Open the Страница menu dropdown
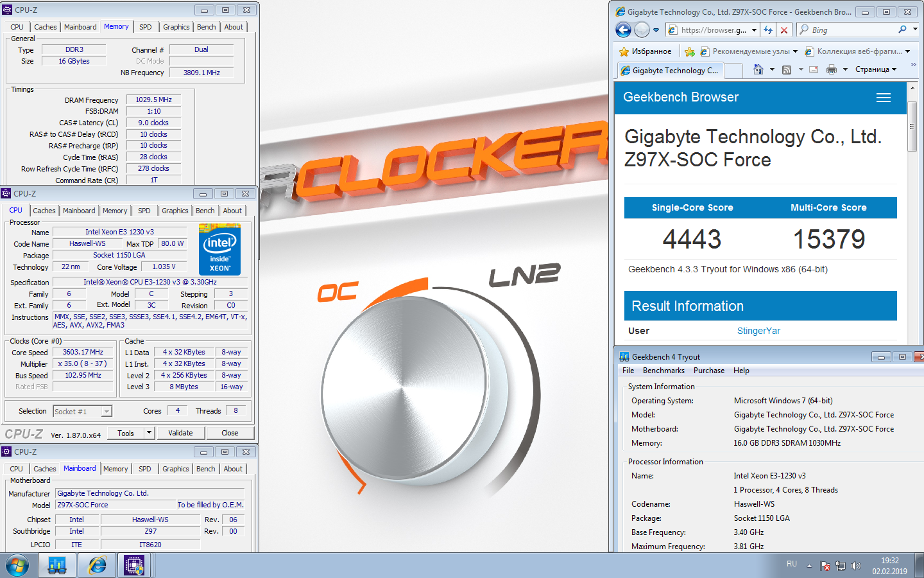The width and height of the screenshot is (924, 578). pyautogui.click(x=876, y=69)
